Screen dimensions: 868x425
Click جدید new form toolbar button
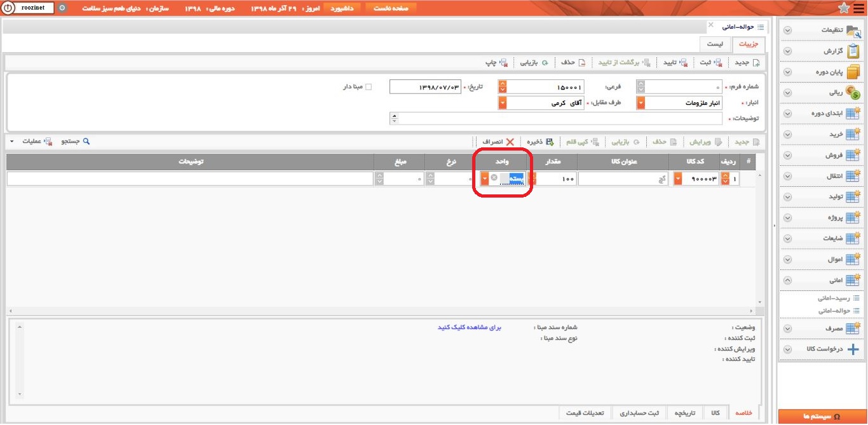pyautogui.click(x=747, y=62)
